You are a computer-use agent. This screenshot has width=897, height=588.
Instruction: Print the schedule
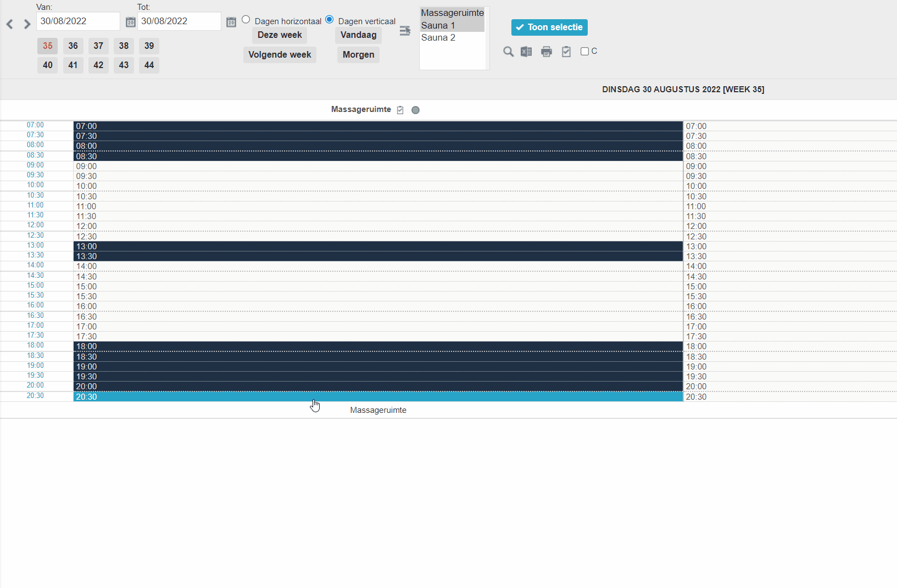(547, 52)
